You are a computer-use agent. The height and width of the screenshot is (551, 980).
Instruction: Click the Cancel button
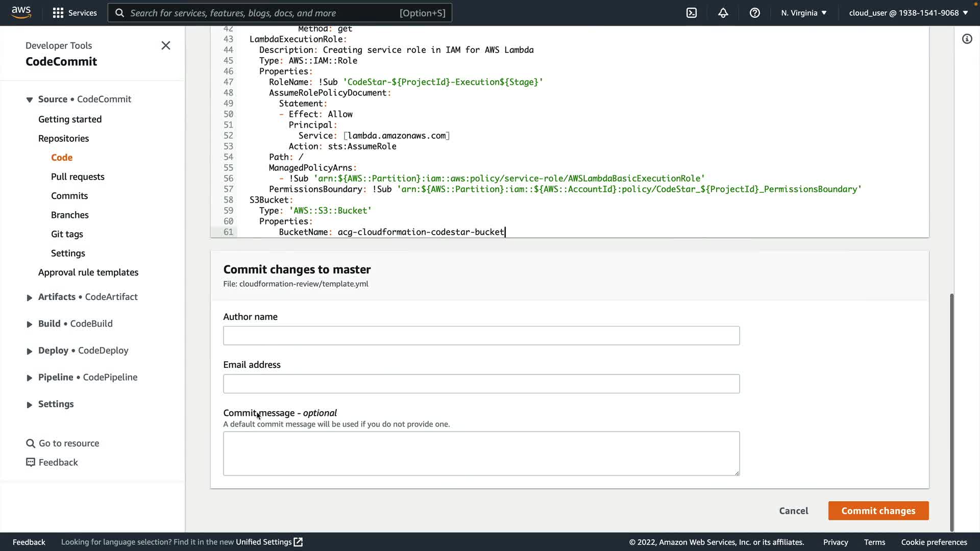pos(793,511)
